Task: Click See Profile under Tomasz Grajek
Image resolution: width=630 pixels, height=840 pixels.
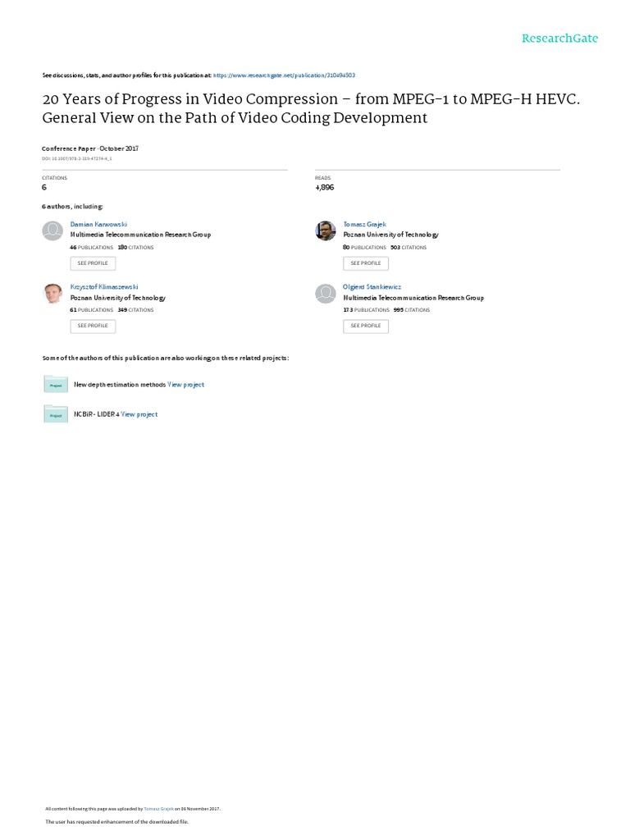Action: [x=366, y=263]
